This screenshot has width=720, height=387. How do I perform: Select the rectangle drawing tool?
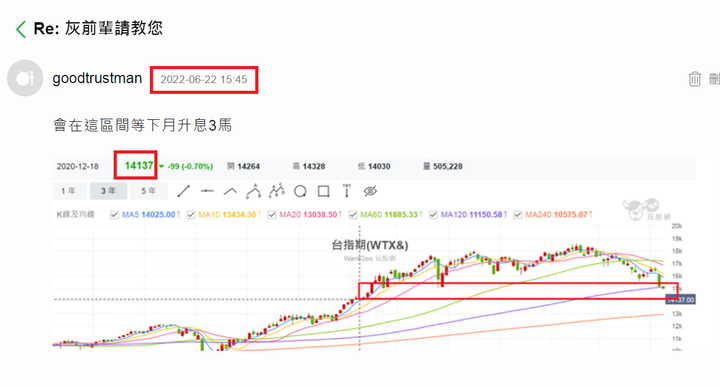click(324, 191)
